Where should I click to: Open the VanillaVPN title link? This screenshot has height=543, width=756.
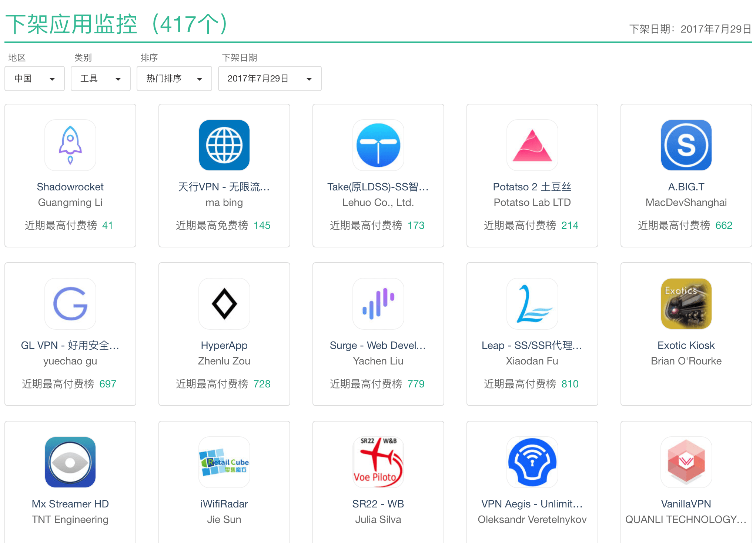[686, 504]
